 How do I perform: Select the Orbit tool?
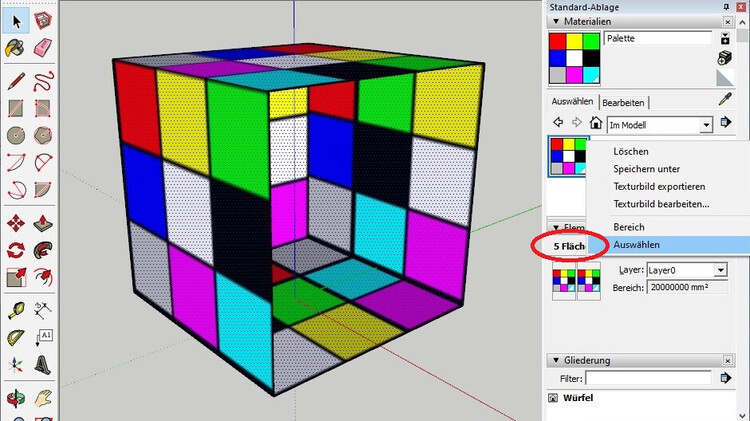point(16,398)
